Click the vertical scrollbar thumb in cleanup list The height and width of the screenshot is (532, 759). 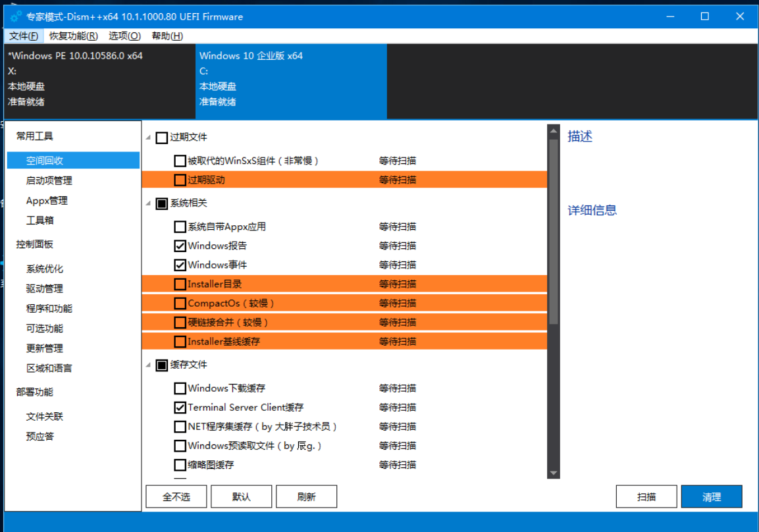[553, 230]
